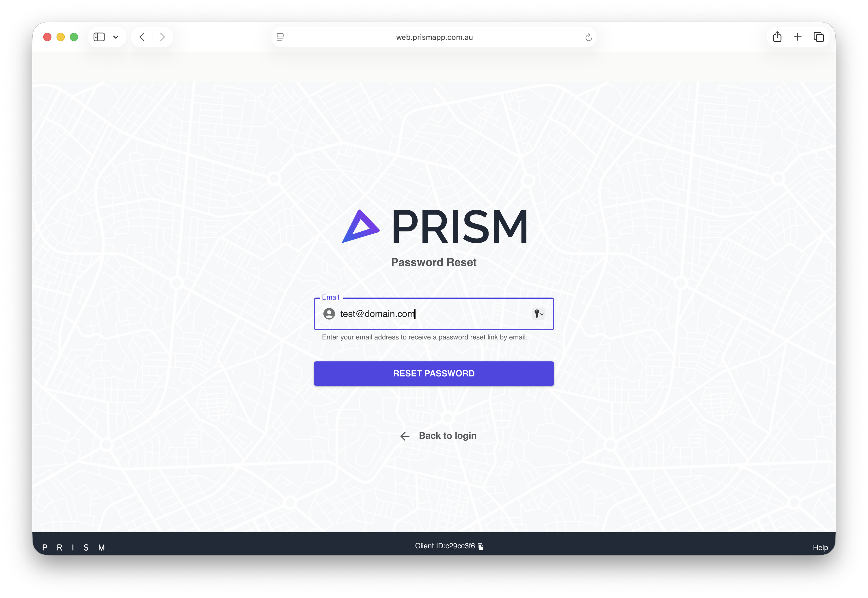The image size is (868, 598).
Task: Click the left arrow beside Back to login
Action: pos(405,436)
